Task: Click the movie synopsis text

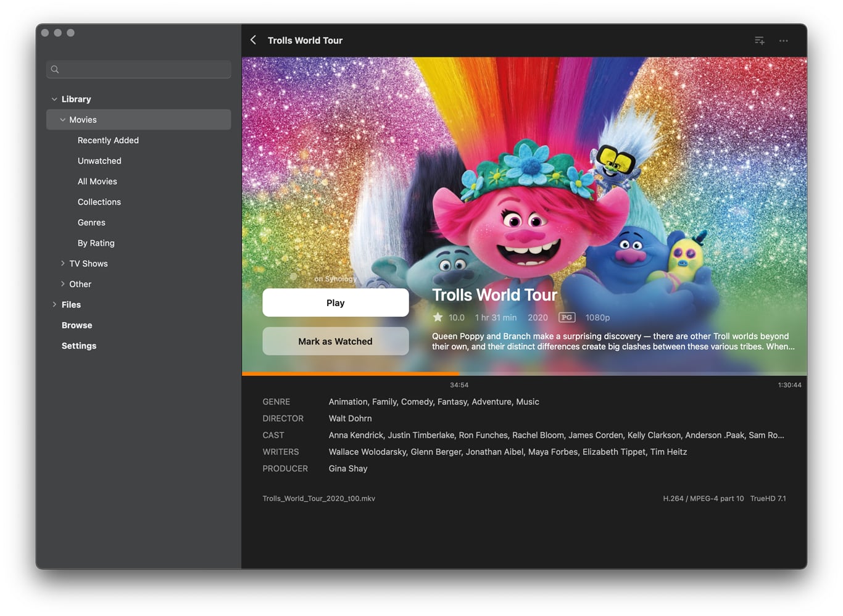Action: pyautogui.click(x=613, y=341)
